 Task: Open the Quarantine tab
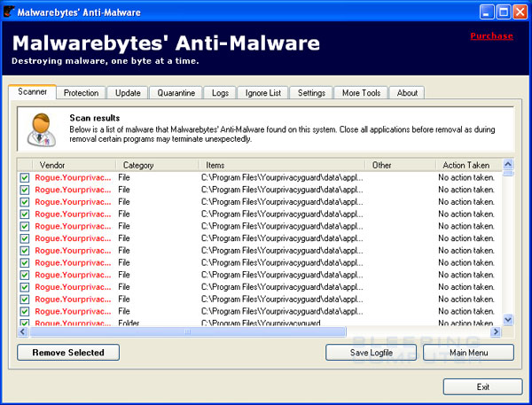tap(176, 93)
